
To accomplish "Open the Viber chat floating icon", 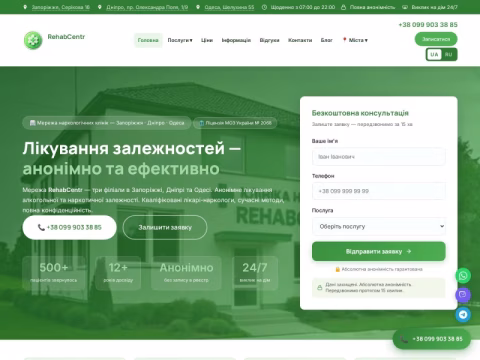I will [x=463, y=295].
